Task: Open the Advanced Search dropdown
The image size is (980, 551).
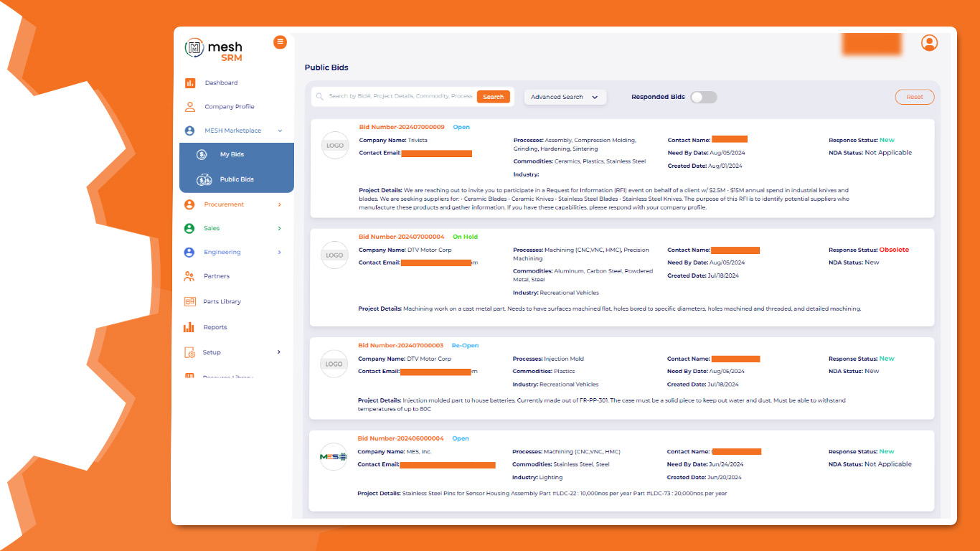Action: click(565, 97)
